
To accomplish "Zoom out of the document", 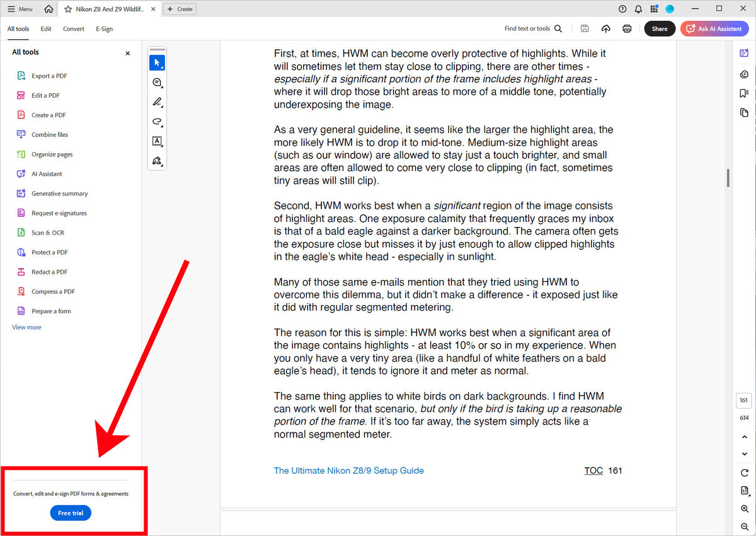I will point(744,527).
